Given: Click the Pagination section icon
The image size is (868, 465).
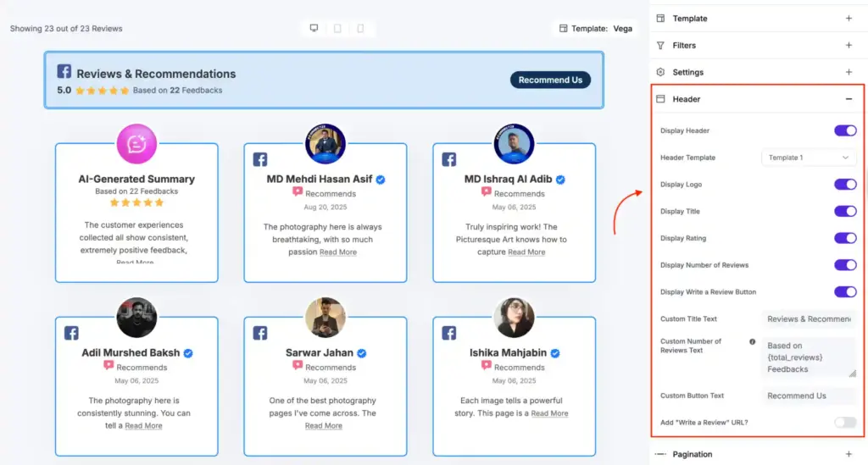Looking at the screenshot, I should click(x=660, y=454).
